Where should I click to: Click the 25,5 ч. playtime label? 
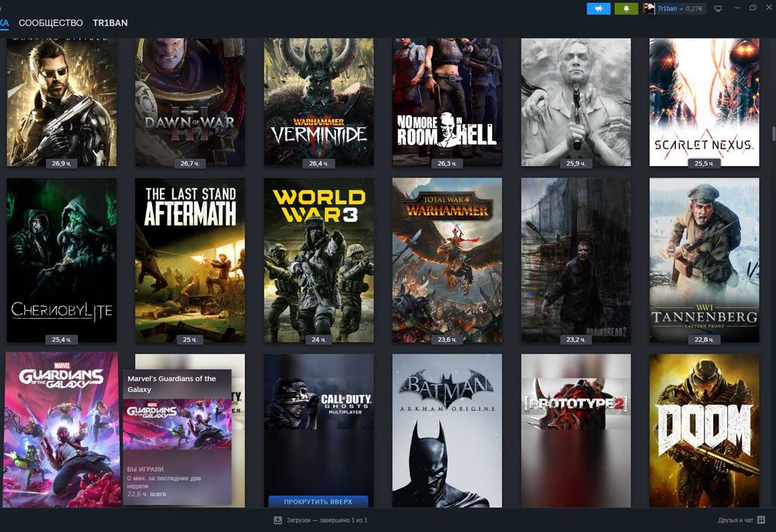coord(705,163)
